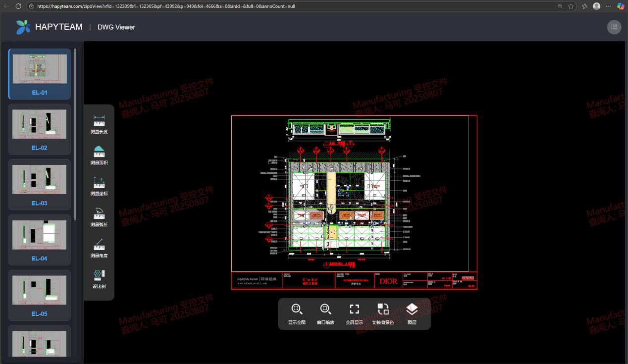Toggle the background color with 切换背景色
The height and width of the screenshot is (364, 628).
pos(383,313)
